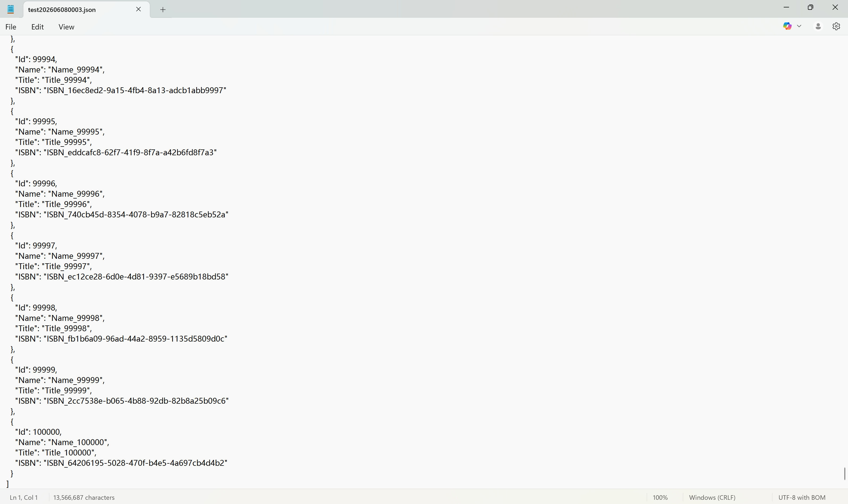Image resolution: width=848 pixels, height=504 pixels.
Task: Click UTF-8 with BOM encoding indicator
Action: click(802, 497)
